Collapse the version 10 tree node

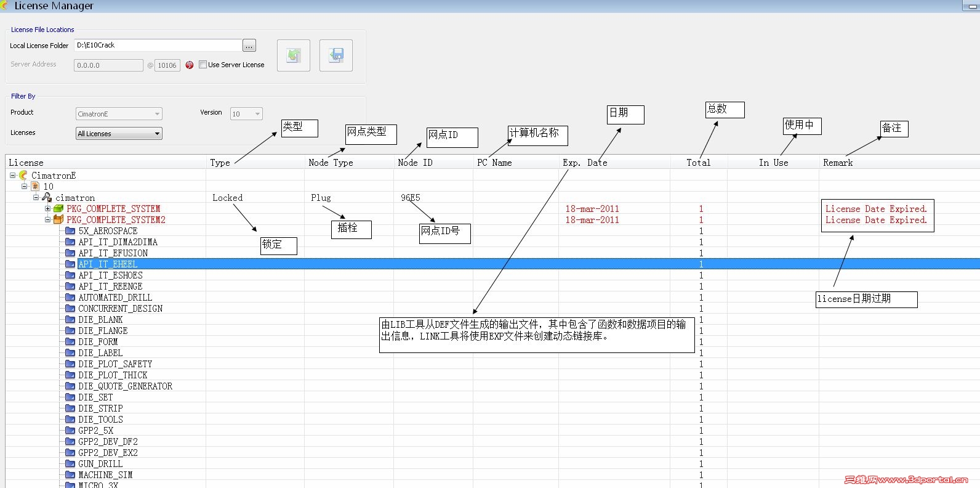(x=24, y=186)
